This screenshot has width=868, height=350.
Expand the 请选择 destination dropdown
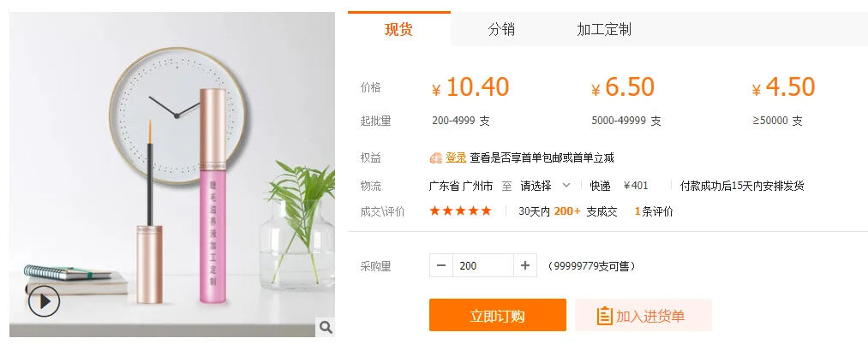click(545, 186)
